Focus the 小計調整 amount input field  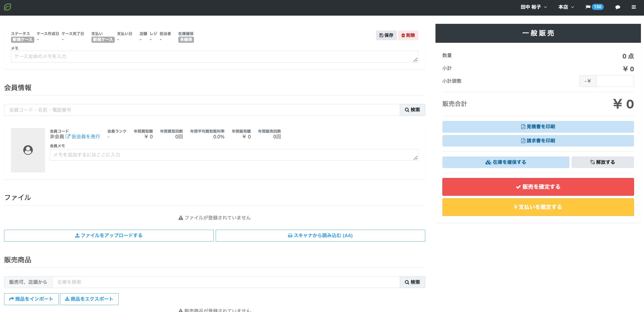tap(615, 81)
